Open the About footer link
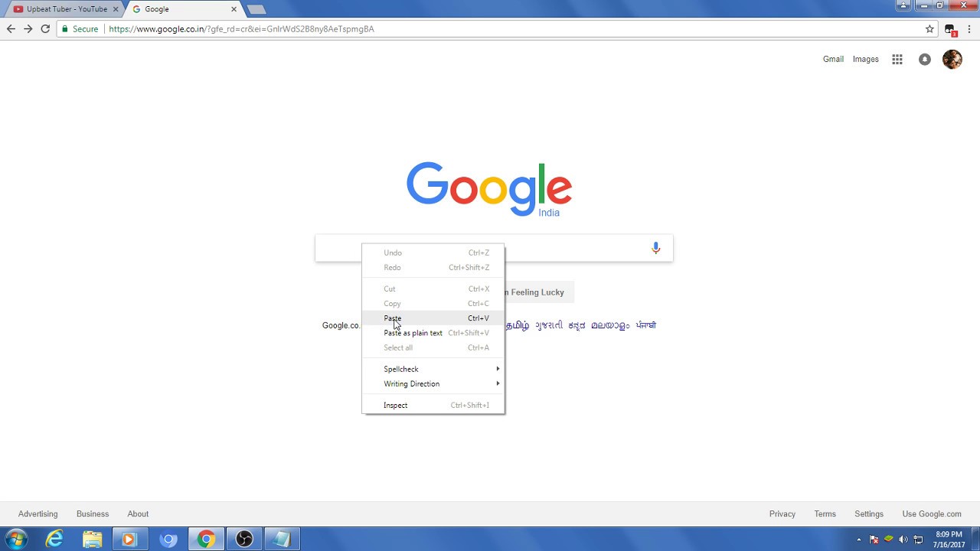Image resolution: width=980 pixels, height=551 pixels. [138, 514]
